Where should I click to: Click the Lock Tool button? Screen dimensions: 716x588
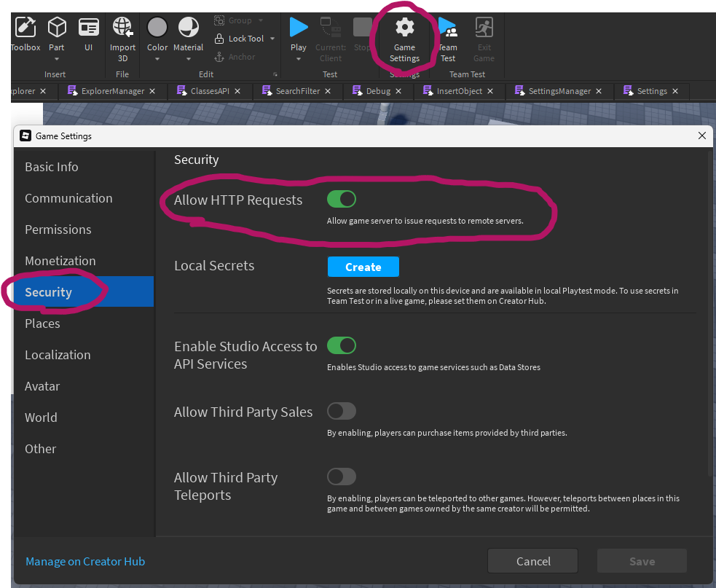click(240, 39)
